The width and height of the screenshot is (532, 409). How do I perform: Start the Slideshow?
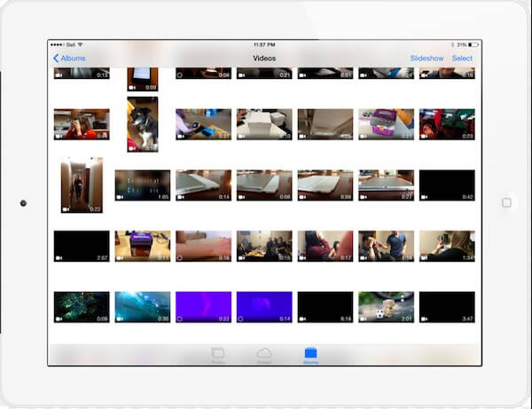pyautogui.click(x=426, y=59)
